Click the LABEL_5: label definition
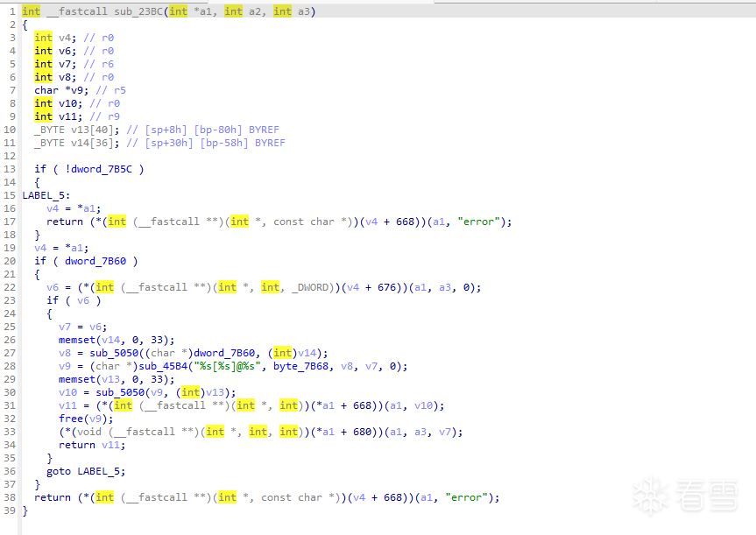Viewport: 756px width, 535px height. [46, 195]
